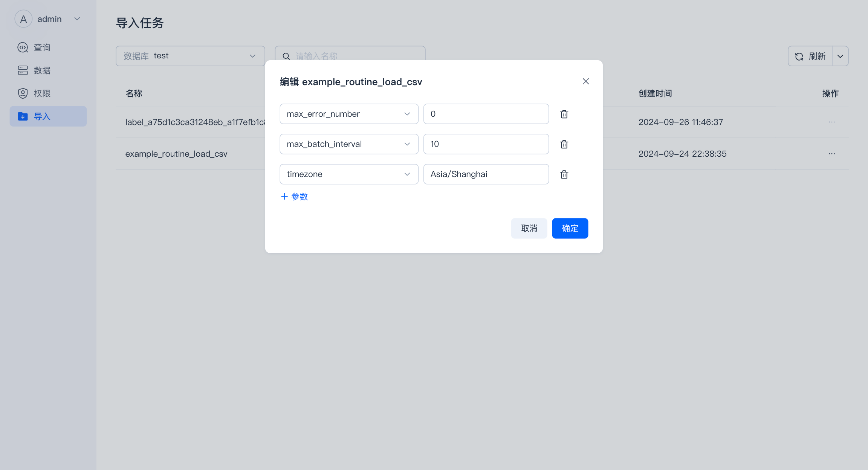868x470 pixels.
Task: Click the admin avatar icon
Action: coord(23,19)
